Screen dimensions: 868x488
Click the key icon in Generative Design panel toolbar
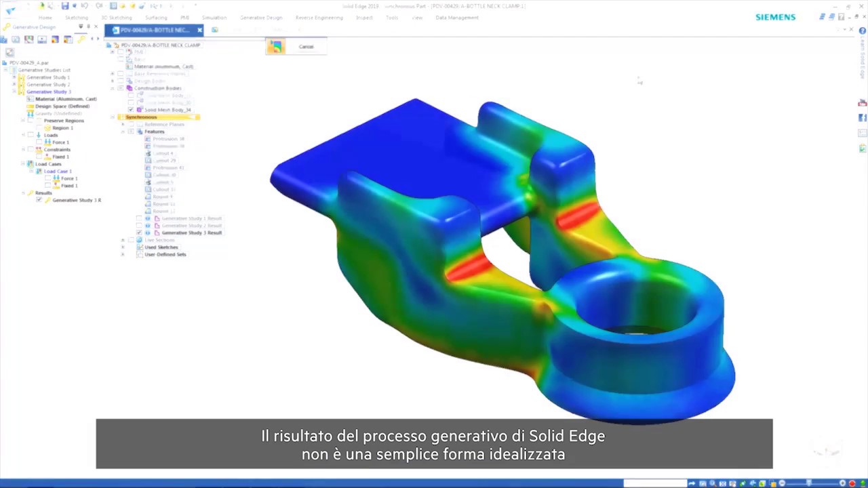pos(81,39)
